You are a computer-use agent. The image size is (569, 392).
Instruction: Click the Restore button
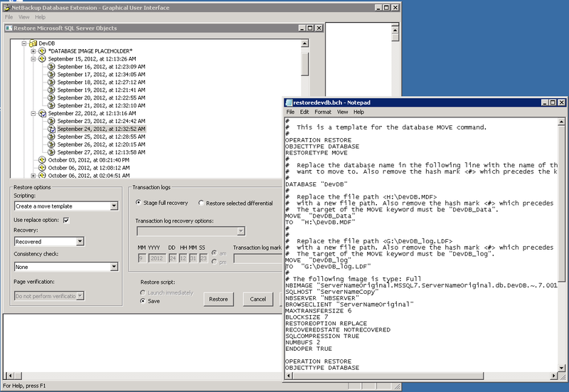(218, 299)
